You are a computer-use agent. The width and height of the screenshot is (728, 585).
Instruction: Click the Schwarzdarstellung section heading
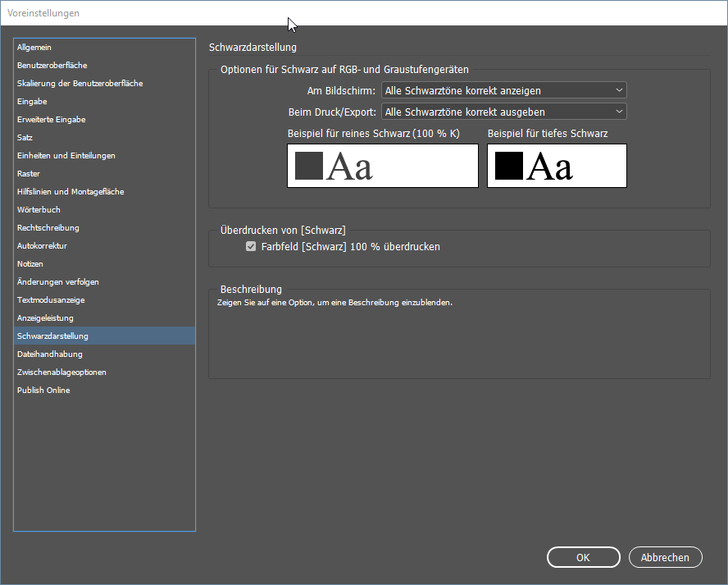pyautogui.click(x=253, y=48)
